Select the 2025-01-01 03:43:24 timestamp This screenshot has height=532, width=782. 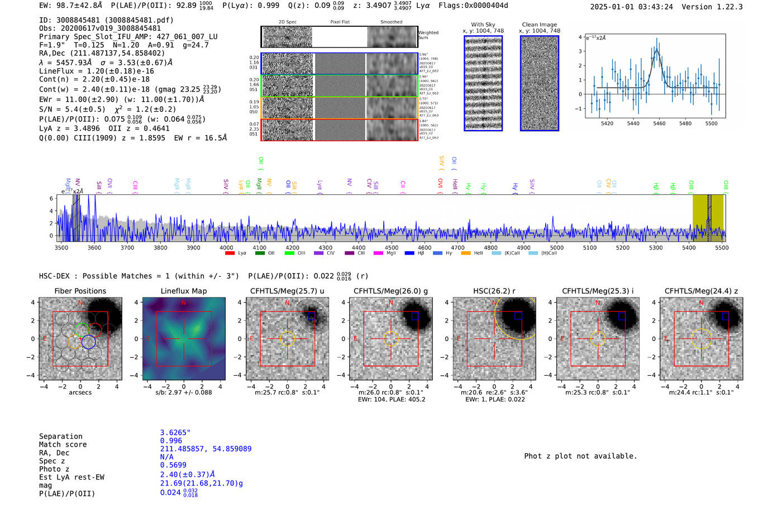[632, 7]
